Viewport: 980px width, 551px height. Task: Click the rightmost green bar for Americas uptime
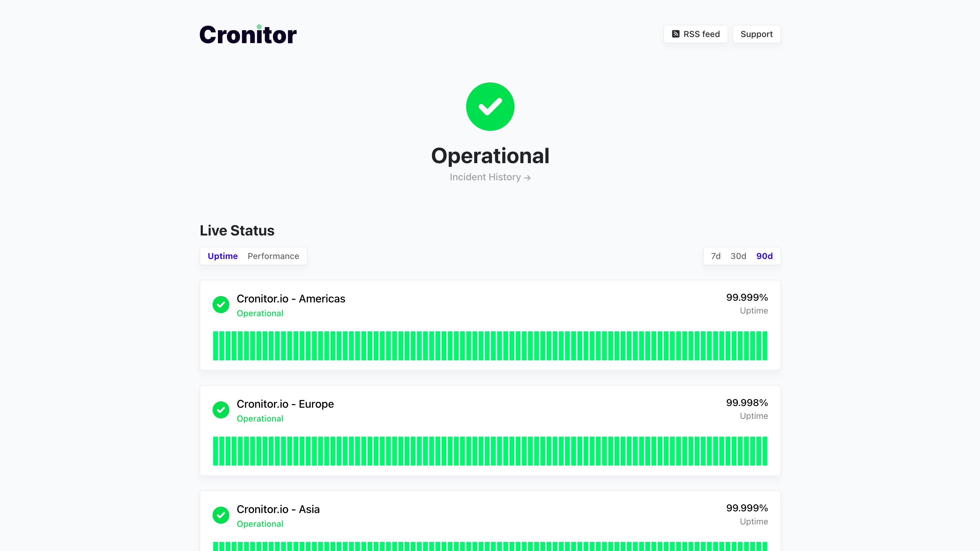click(x=765, y=345)
